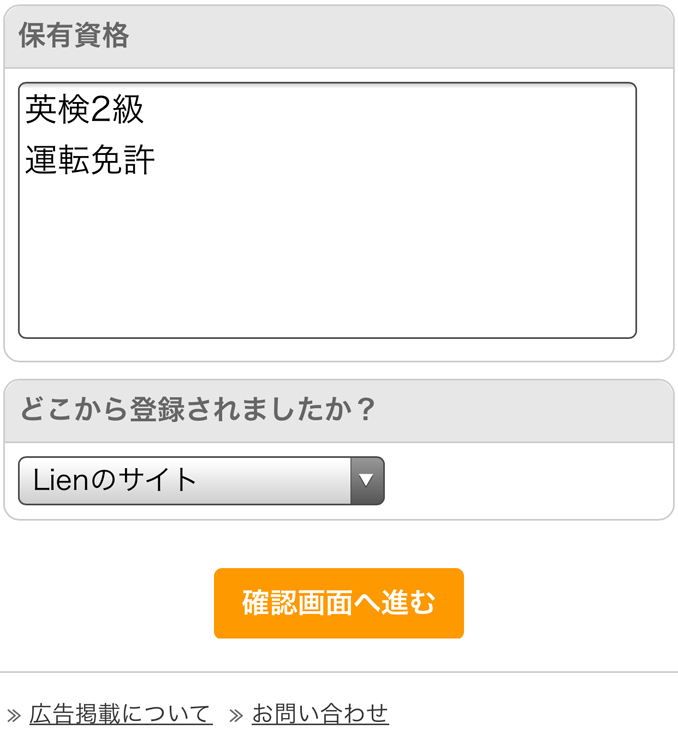The height and width of the screenshot is (740, 678).
Task: Click the white space beside the Lienのサイト dropdown
Action: [528, 480]
